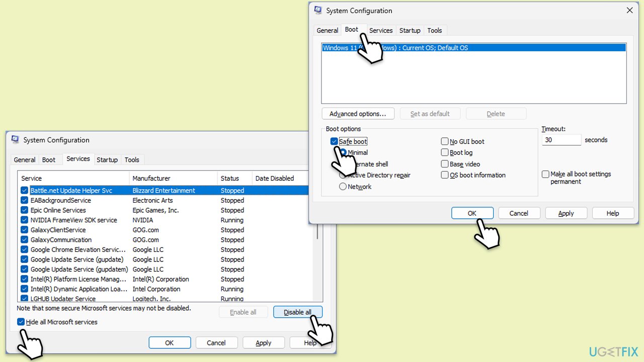
Task: Select the Startup tab in Services window
Action: (x=107, y=159)
